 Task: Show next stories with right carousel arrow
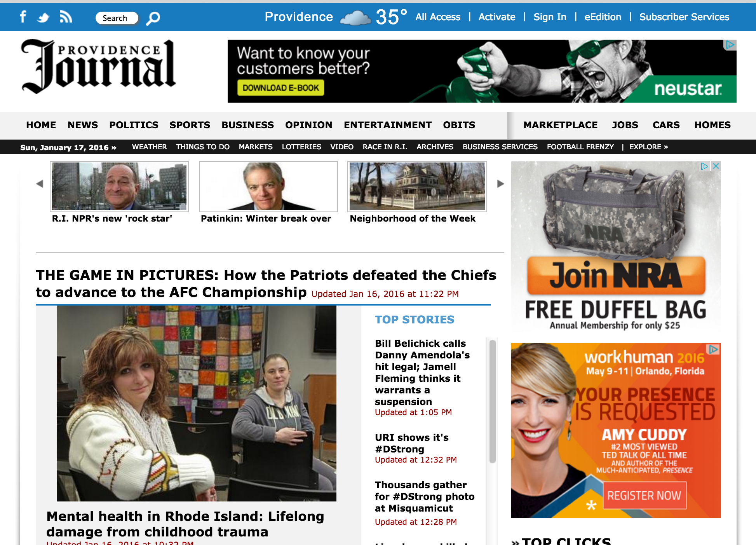coord(500,183)
